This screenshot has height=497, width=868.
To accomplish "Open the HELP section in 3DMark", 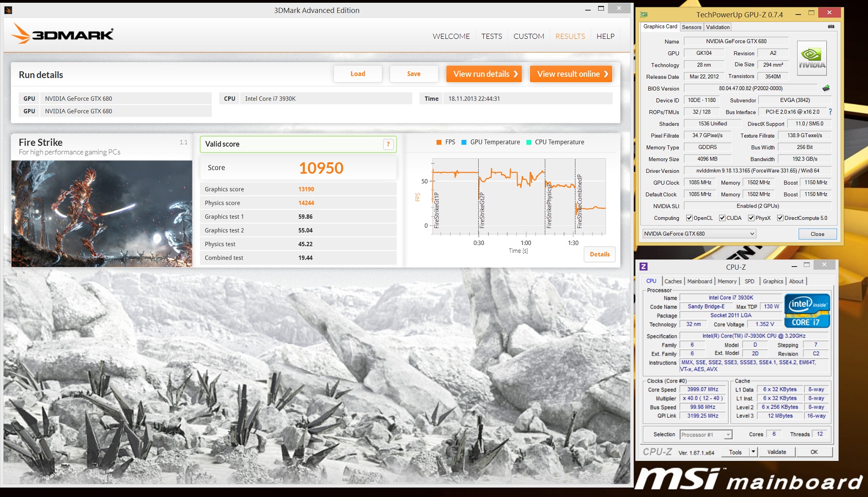I will [605, 36].
